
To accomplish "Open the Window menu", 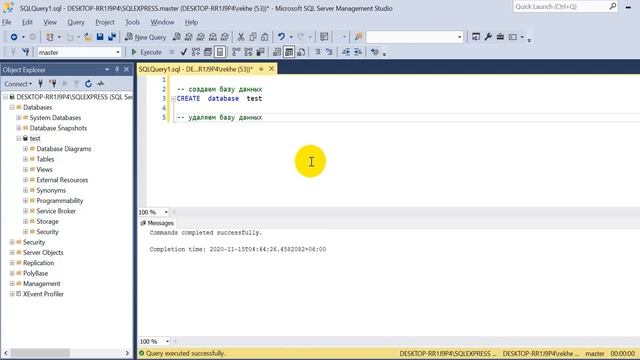I will point(162,22).
